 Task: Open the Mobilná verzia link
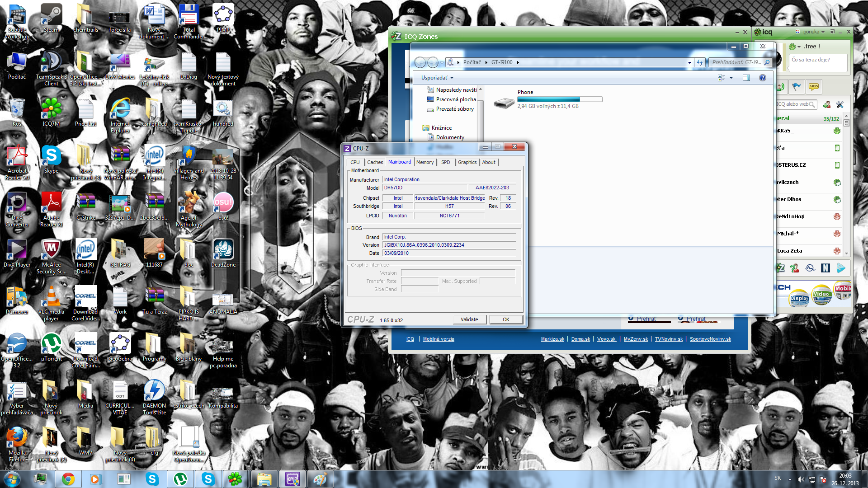click(x=439, y=339)
